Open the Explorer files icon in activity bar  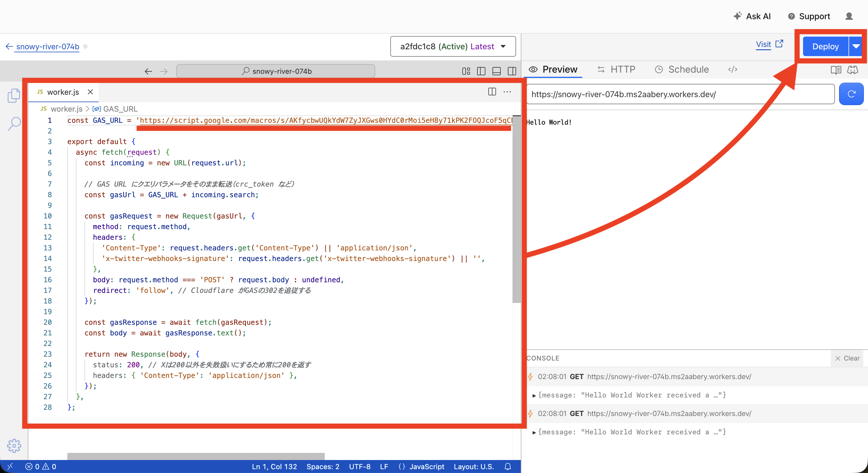(14, 96)
